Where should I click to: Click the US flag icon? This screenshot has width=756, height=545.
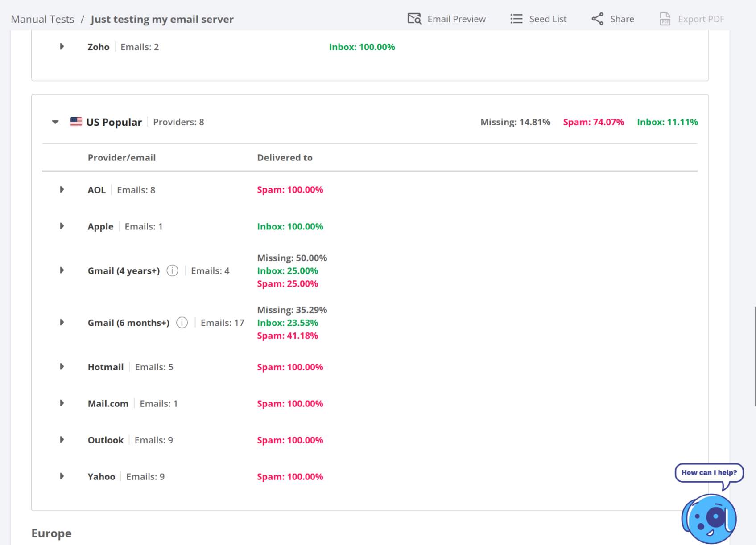tap(76, 122)
